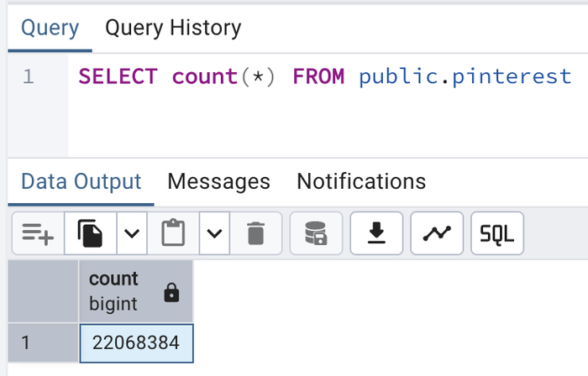Open the Notifications tab
This screenshot has width=588, height=376.
click(361, 181)
